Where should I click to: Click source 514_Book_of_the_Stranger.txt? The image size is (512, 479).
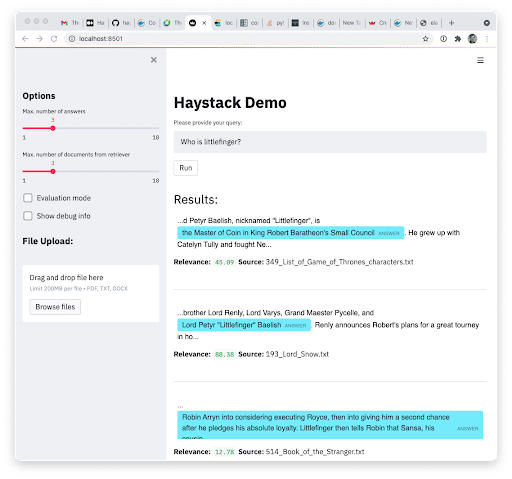pyautogui.click(x=315, y=452)
